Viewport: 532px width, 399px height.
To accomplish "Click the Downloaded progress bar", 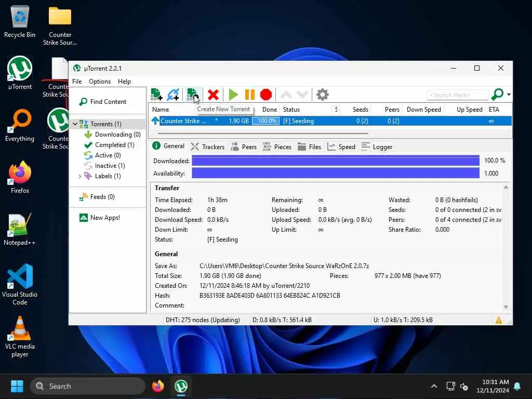I will [336, 161].
